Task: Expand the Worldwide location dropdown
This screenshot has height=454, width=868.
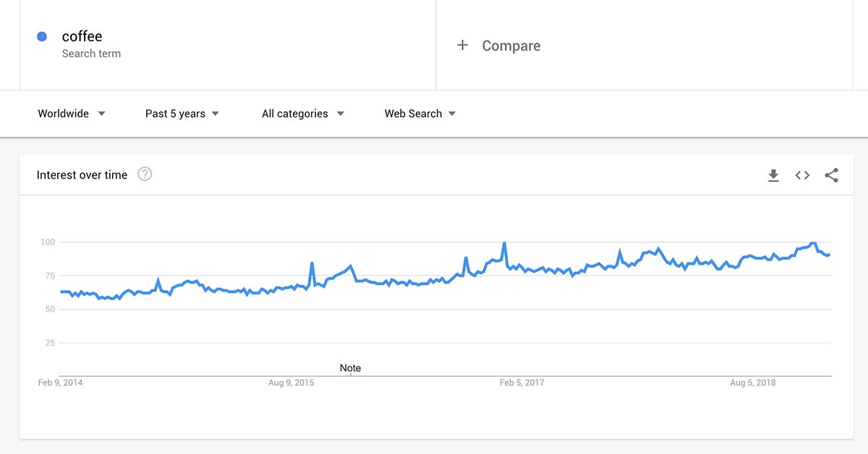Action: pyautogui.click(x=70, y=113)
